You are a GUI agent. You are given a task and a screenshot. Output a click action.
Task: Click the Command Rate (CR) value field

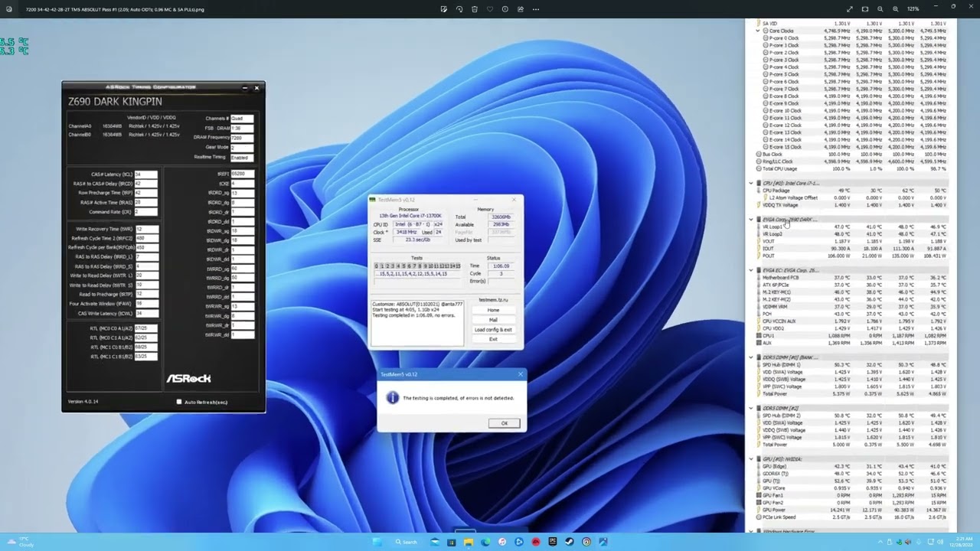point(145,212)
